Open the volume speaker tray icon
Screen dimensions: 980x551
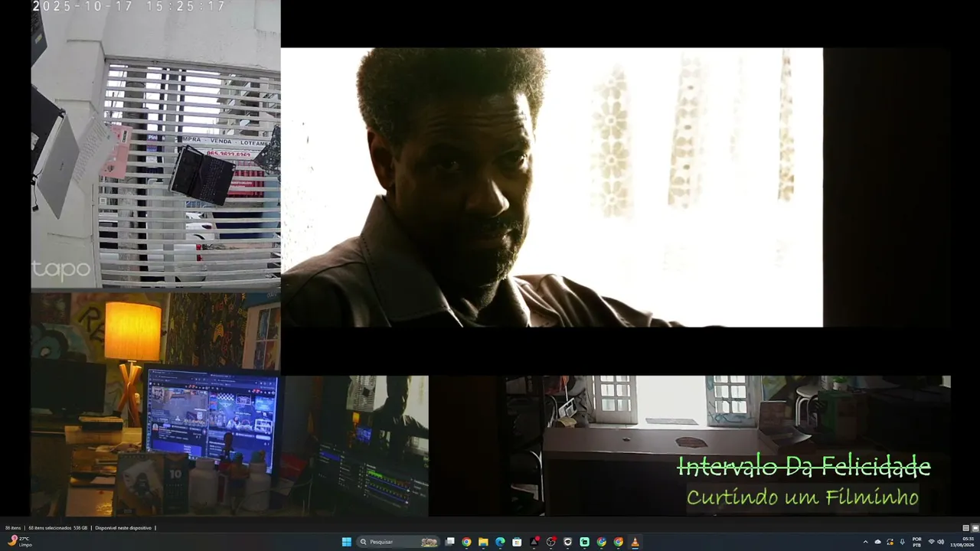pyautogui.click(x=941, y=542)
